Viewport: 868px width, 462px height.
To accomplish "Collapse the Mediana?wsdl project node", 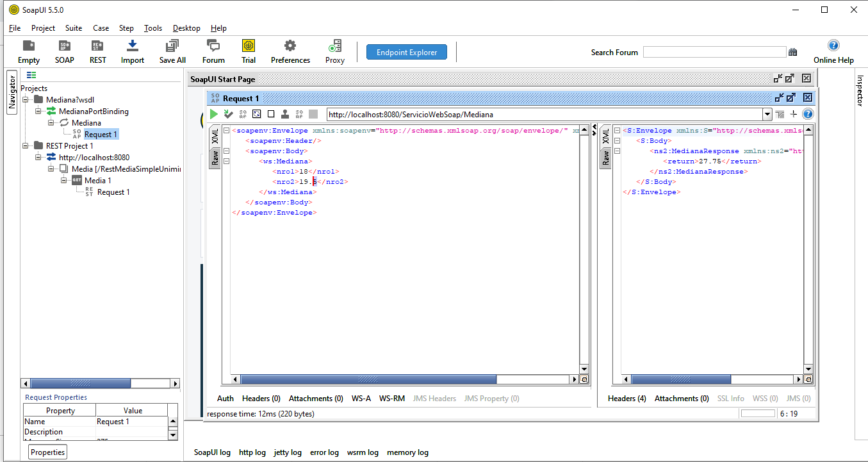I will pos(26,99).
